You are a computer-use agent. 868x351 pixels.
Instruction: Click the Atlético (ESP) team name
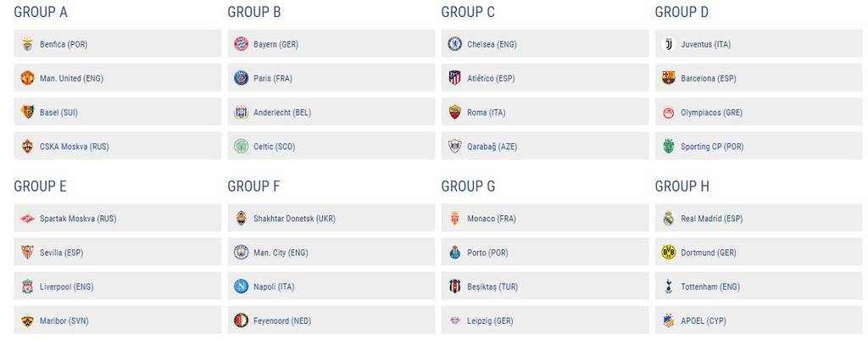(x=491, y=78)
